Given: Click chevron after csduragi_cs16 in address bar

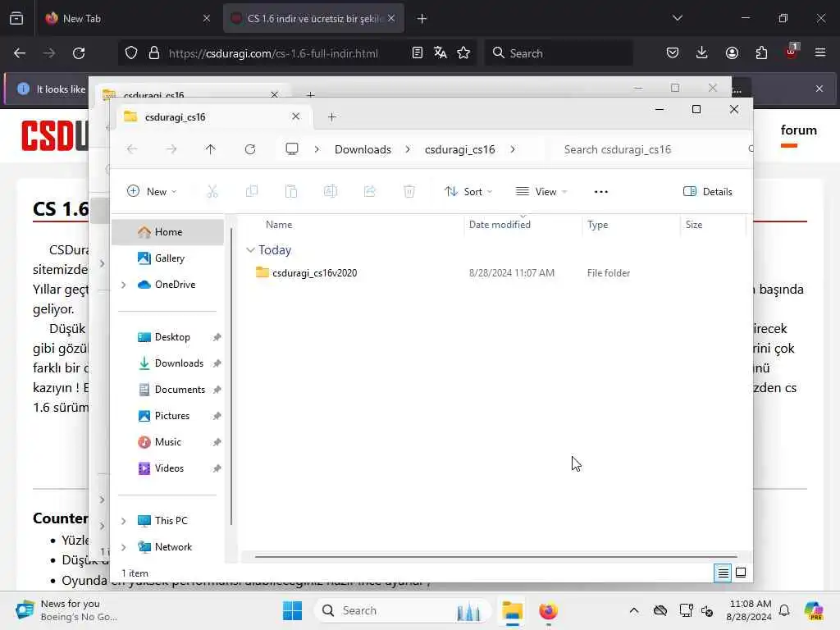Looking at the screenshot, I should click(513, 149).
